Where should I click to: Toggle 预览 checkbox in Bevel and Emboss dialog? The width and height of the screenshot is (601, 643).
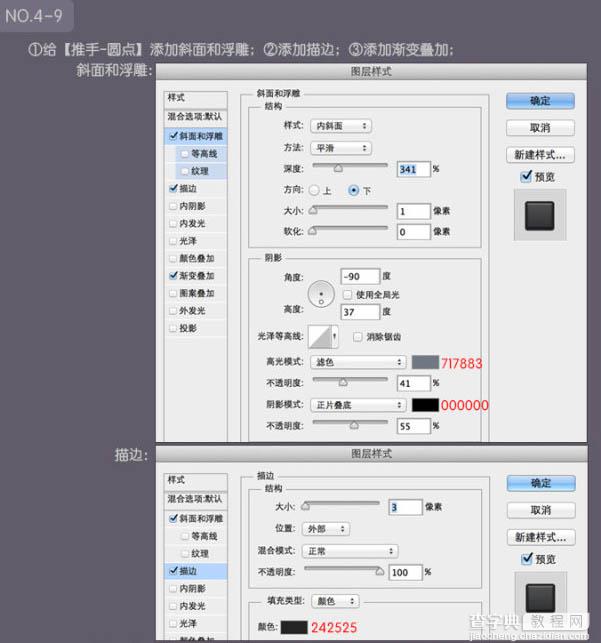click(x=526, y=176)
